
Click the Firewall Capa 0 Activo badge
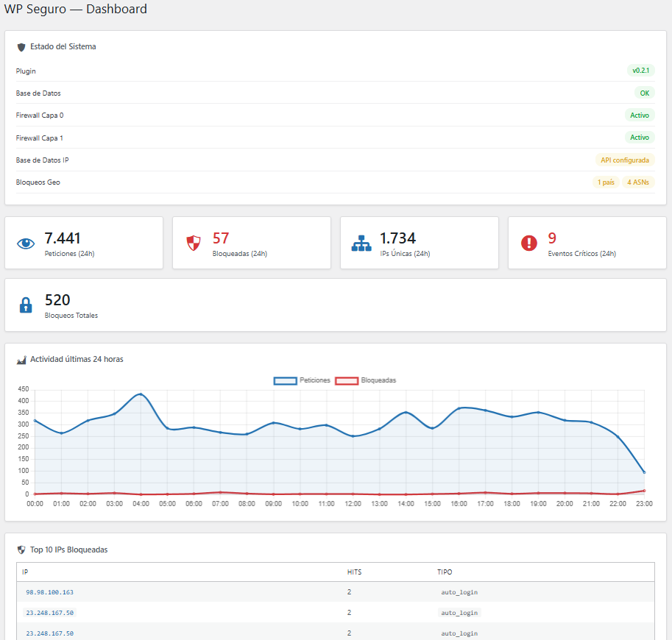point(640,115)
